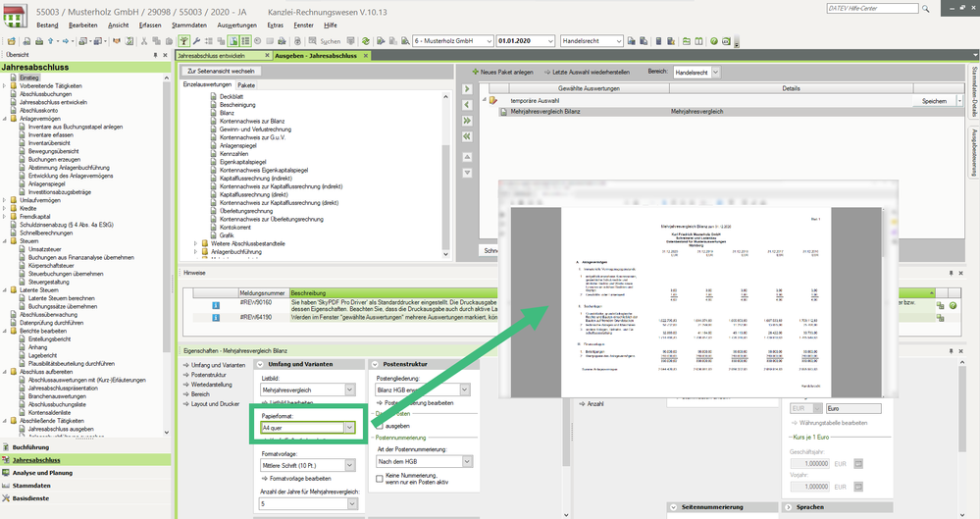Open the Bestand menu
This screenshot has height=519, width=980.
(47, 25)
